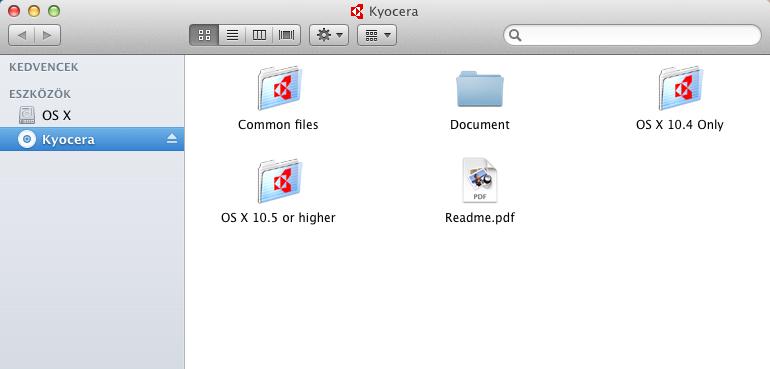Click the 'OS X 10.5 or higher' label text
This screenshot has height=369, width=770.
[x=278, y=218]
